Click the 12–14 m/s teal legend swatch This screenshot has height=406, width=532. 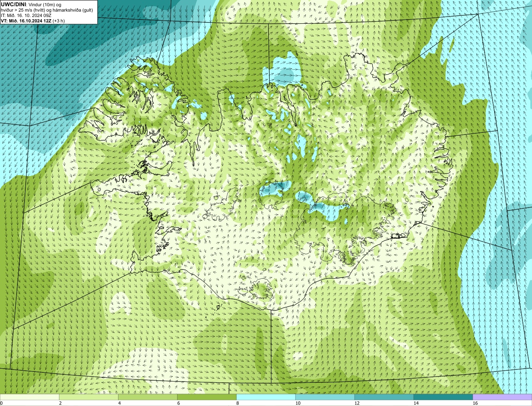coord(384,397)
